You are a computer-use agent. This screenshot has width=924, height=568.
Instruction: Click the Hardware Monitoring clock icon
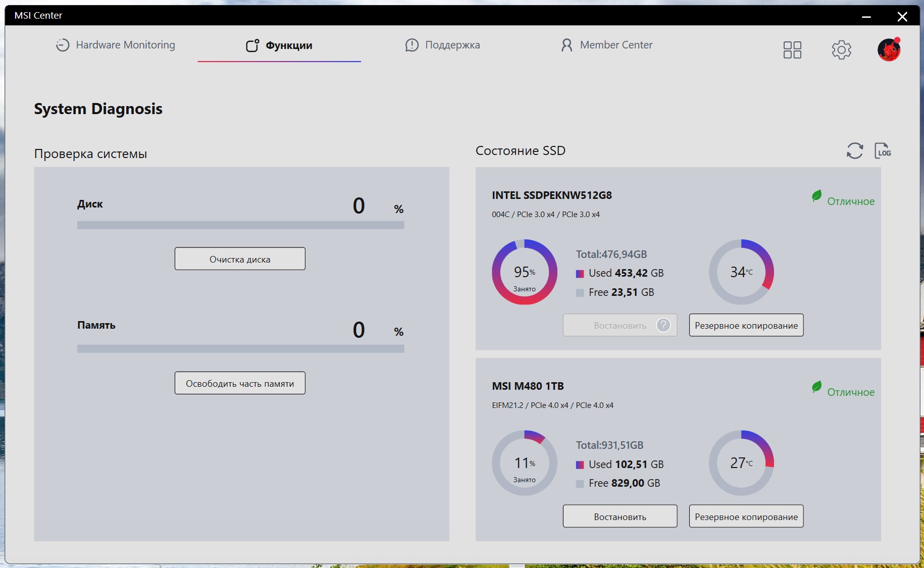(x=63, y=45)
